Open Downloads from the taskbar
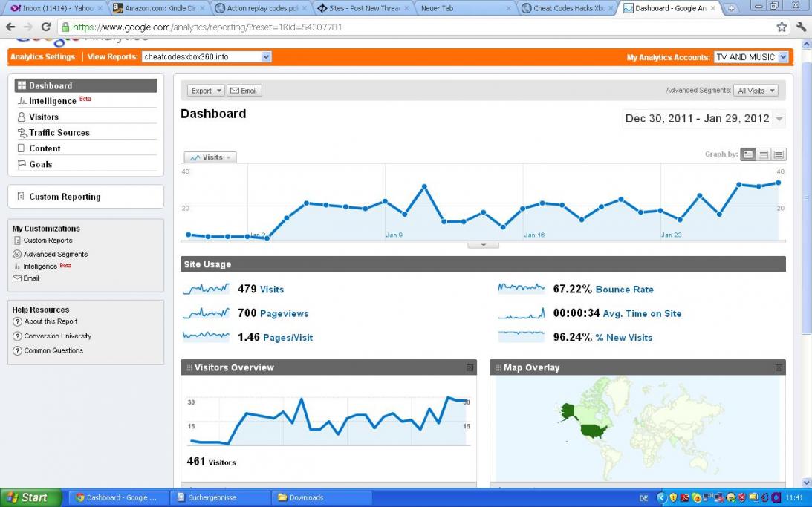Screen dimensions: 812x507 tap(321, 497)
